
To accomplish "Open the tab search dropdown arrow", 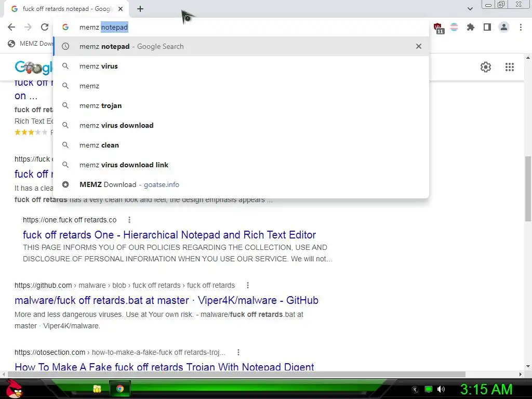I will [470, 9].
